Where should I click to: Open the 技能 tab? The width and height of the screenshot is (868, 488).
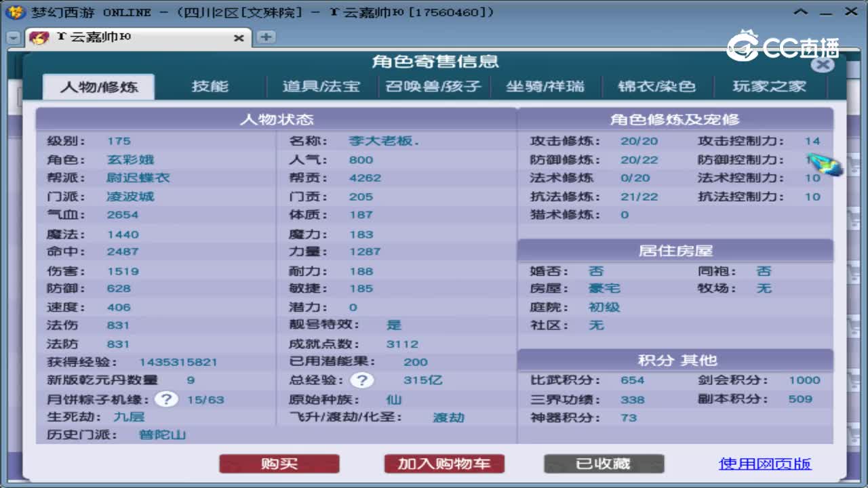point(210,87)
